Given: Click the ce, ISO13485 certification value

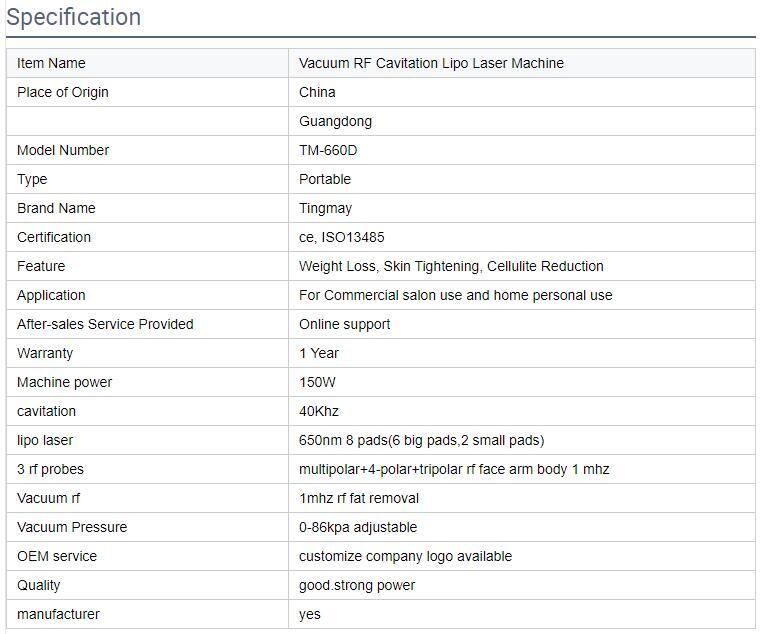Looking at the screenshot, I should click(341, 237).
